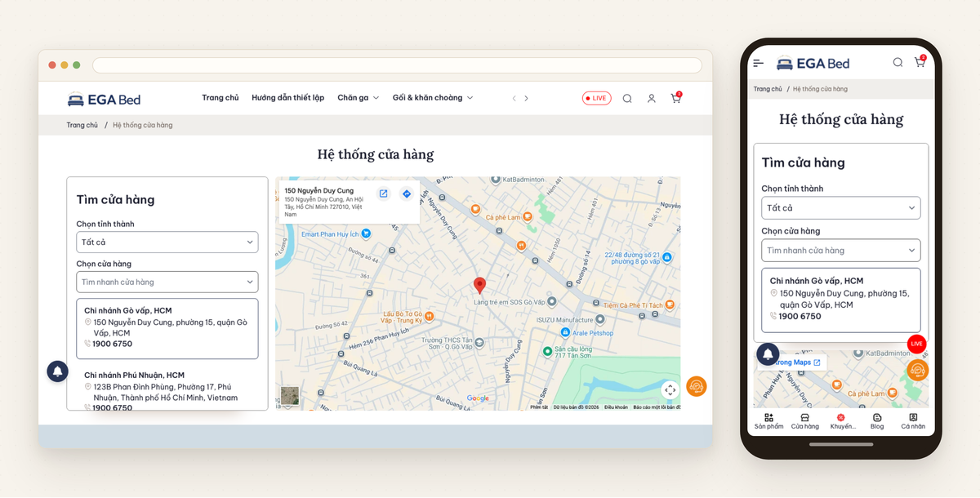Open Sản phẩm tab in the mobile bottom bar
The image size is (980, 498).
768,421
